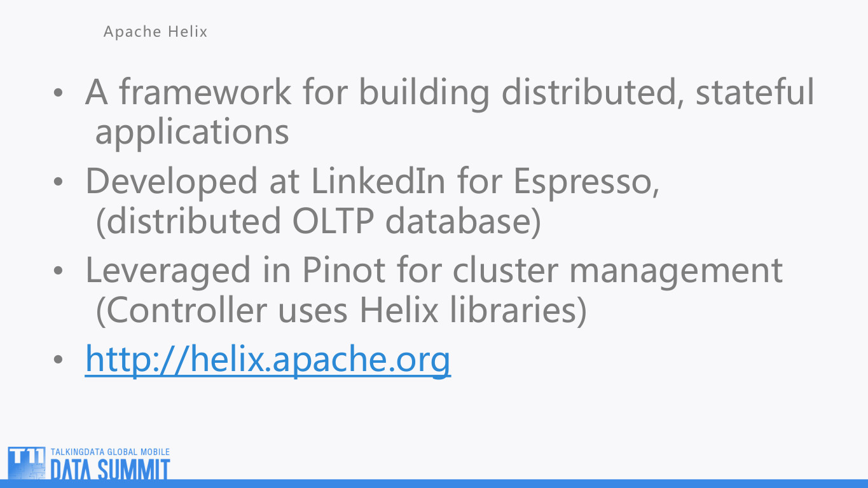The height and width of the screenshot is (488, 868).
Task: Click the word 'applications' on the slide
Action: pos(192,132)
